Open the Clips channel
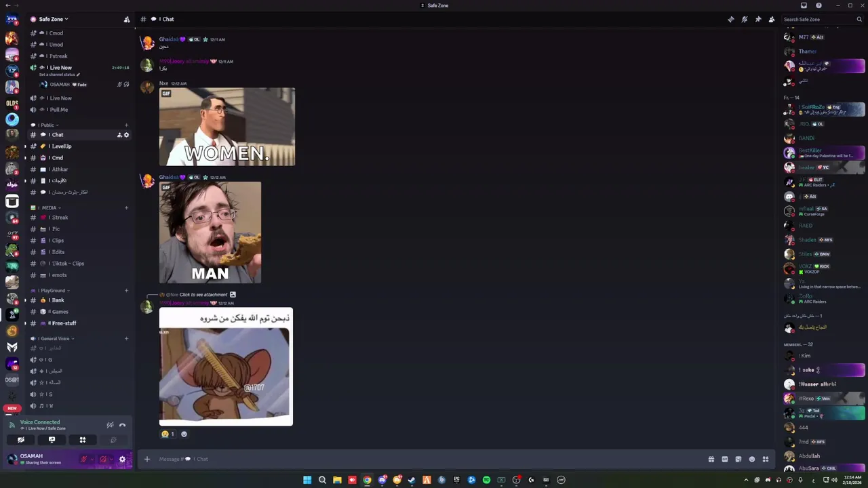This screenshot has height=488, width=868. (x=80, y=241)
